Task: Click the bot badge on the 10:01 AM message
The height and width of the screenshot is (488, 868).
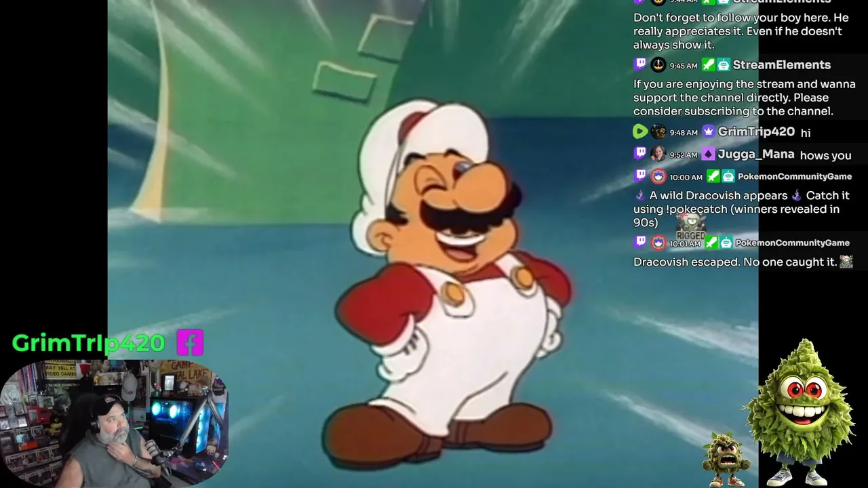Action: tap(726, 242)
